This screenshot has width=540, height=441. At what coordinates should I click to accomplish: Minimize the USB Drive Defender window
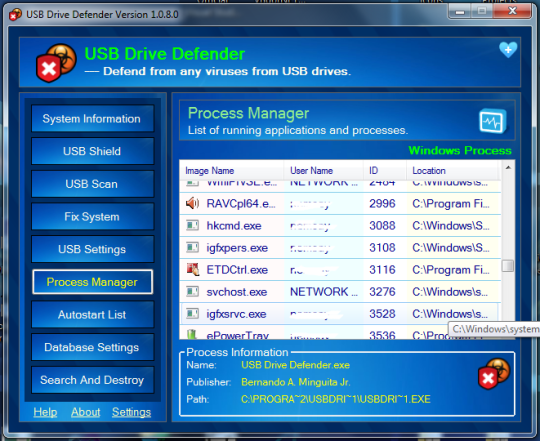coord(459,11)
